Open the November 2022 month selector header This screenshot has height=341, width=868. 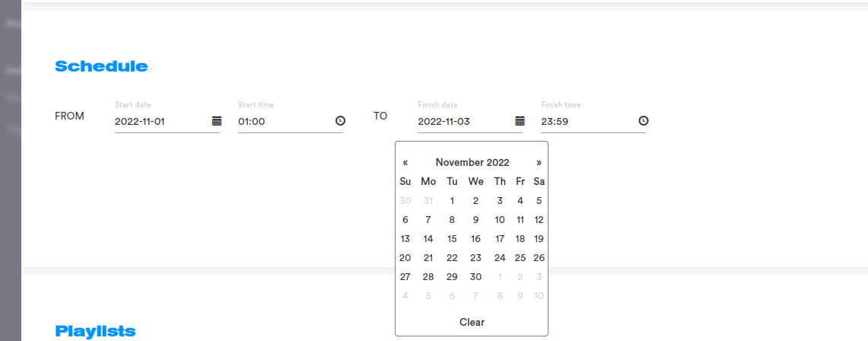tap(472, 162)
